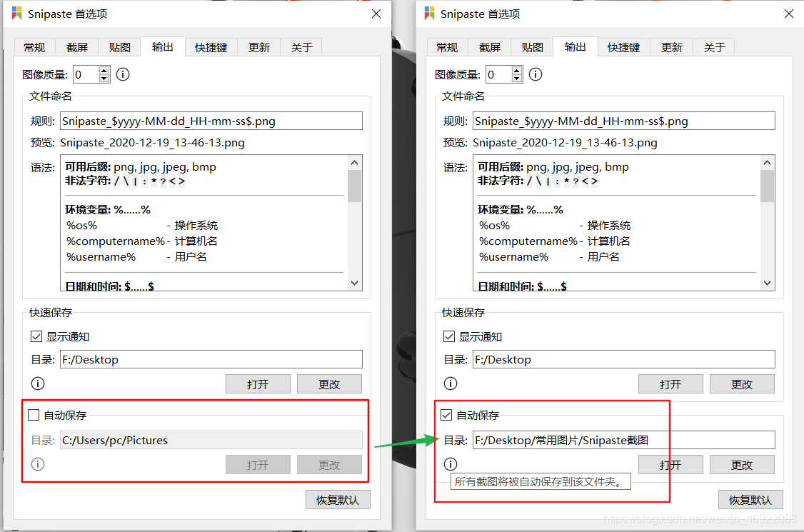The height and width of the screenshot is (532, 804).
Task: Click auto save info icon in right window
Action: 451,464
